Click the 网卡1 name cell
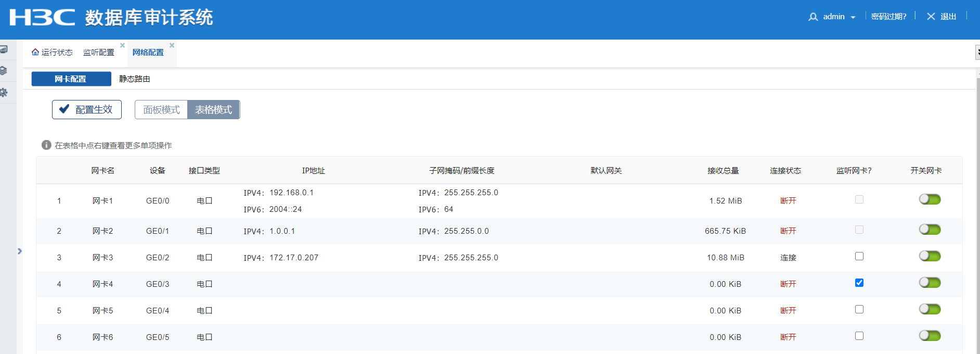Image resolution: width=980 pixels, height=354 pixels. (103, 201)
